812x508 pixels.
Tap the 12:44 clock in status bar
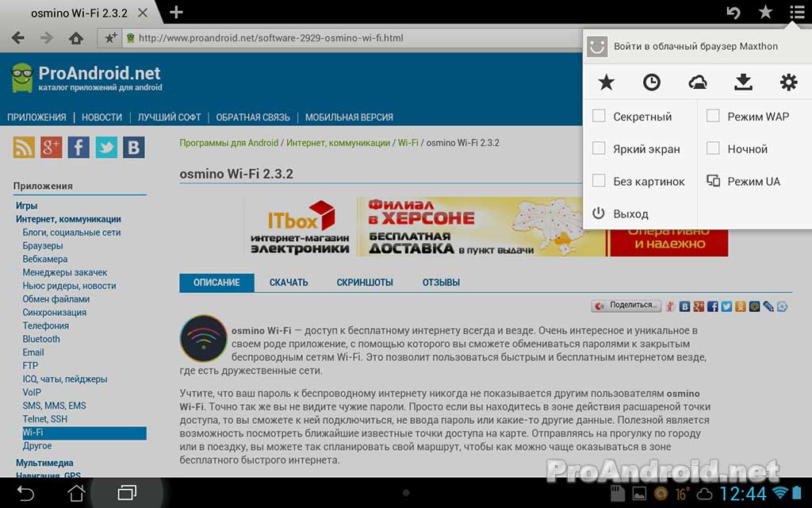click(x=742, y=492)
